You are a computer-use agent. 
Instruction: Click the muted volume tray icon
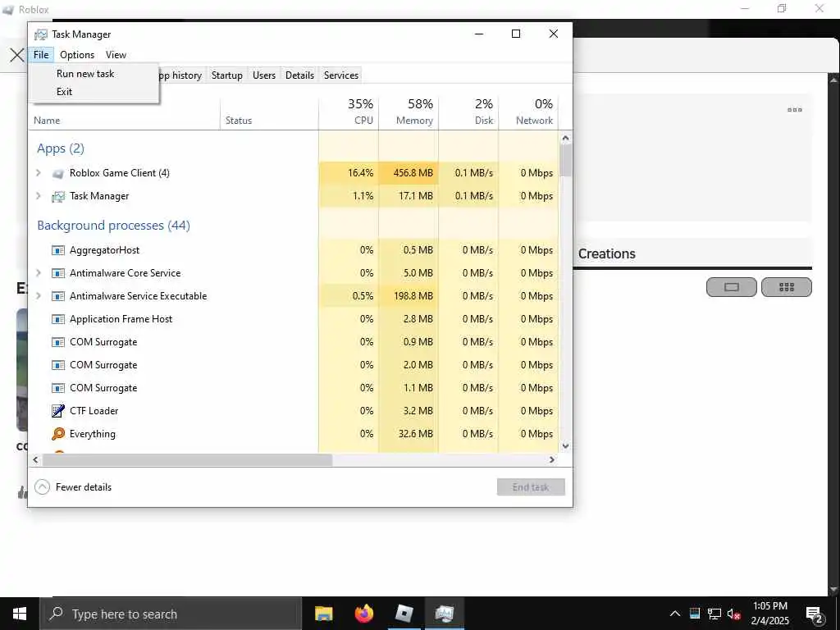734,614
